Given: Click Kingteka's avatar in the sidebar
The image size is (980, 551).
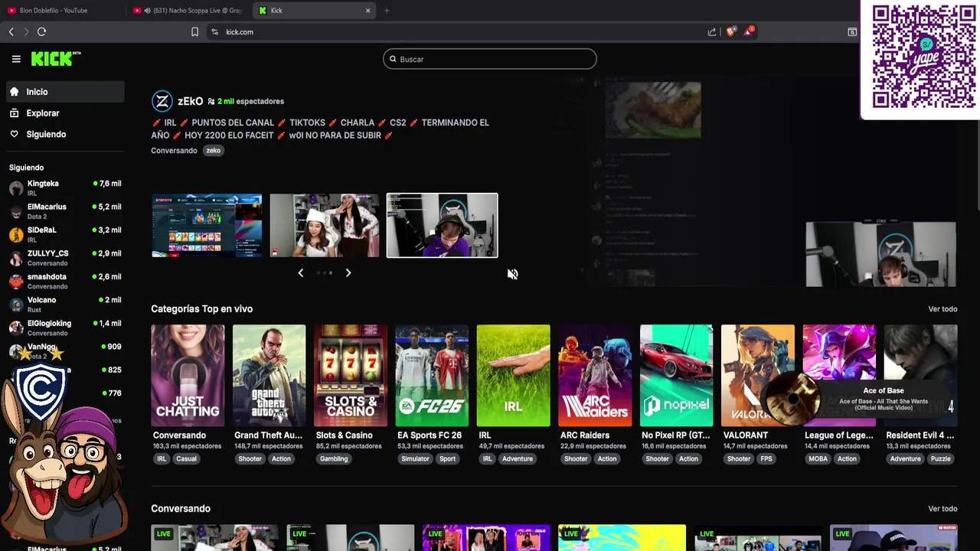Looking at the screenshot, I should click(x=16, y=188).
